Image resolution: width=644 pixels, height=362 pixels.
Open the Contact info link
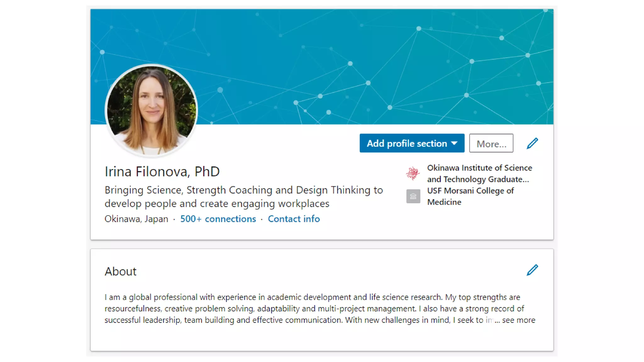coord(293,219)
